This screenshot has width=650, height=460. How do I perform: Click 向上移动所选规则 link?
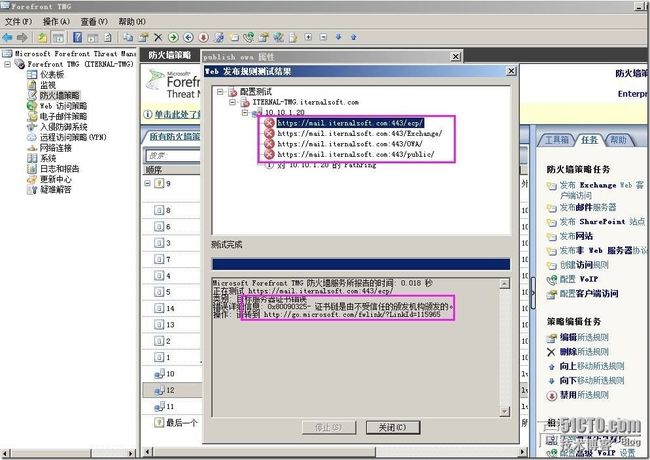[x=592, y=366]
